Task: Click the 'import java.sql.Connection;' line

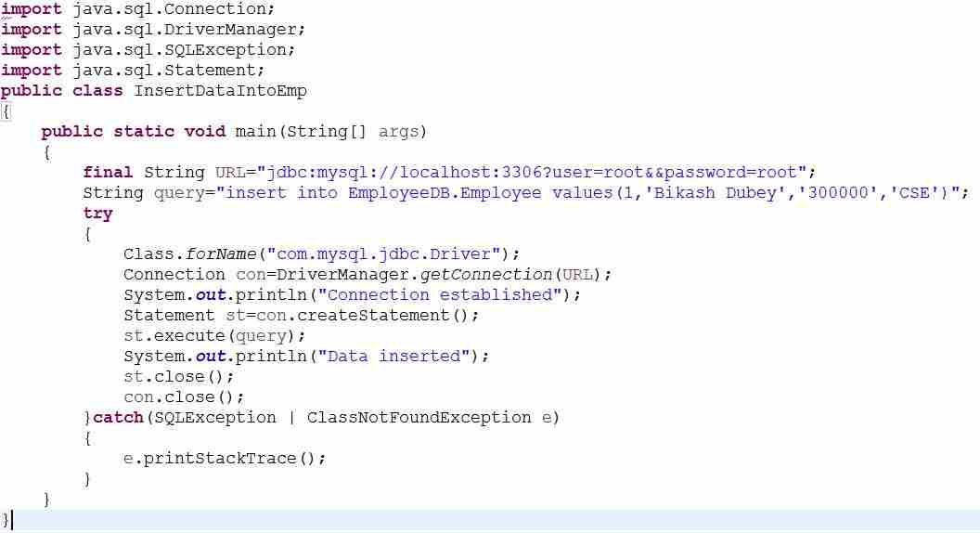Action: 137,9
